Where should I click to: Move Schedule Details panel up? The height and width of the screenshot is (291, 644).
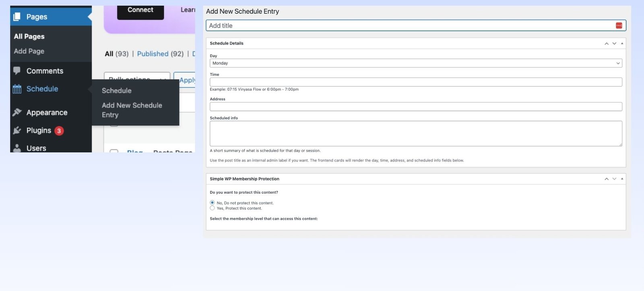pyautogui.click(x=607, y=43)
